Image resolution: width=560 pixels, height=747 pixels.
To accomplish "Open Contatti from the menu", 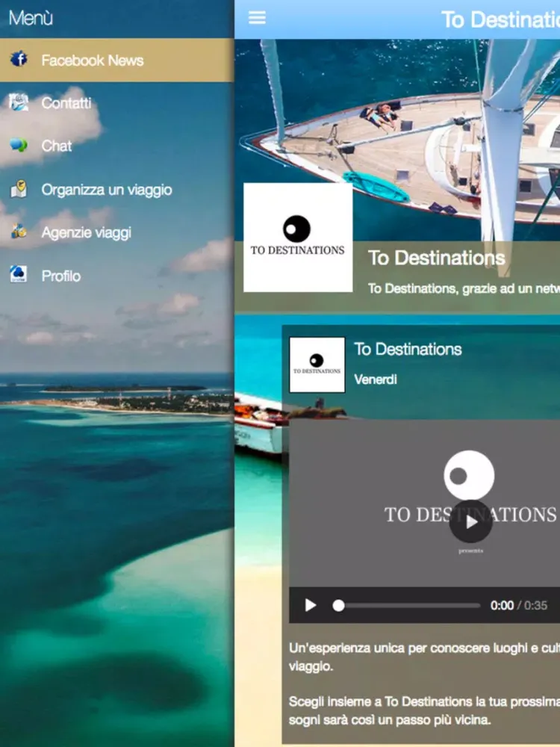I will pos(116,103).
